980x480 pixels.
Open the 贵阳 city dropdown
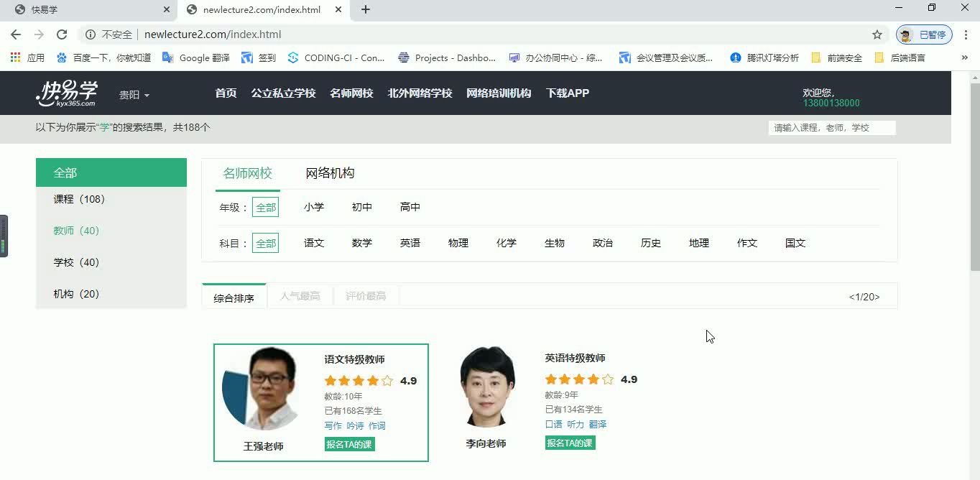tap(134, 94)
